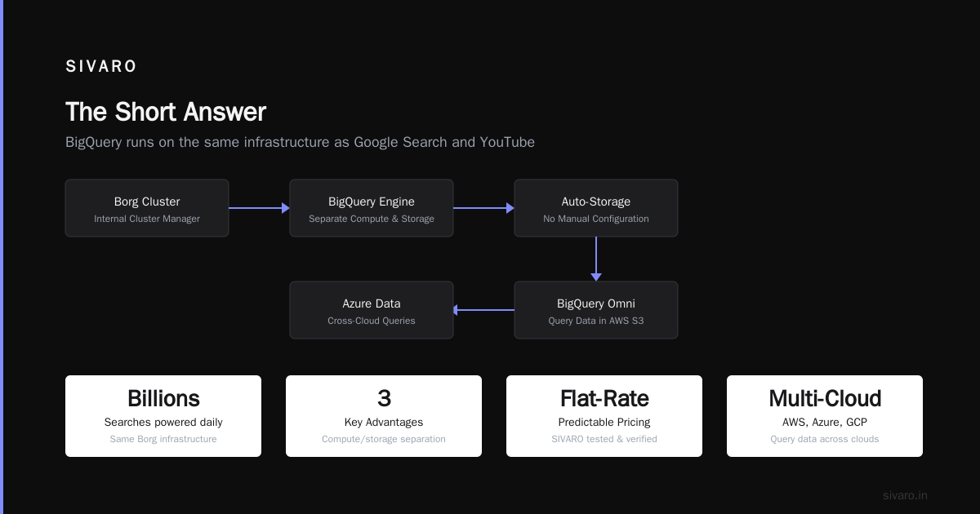Click 'Predictable Pricing' label
The height and width of the screenshot is (514, 980).
pyautogui.click(x=604, y=423)
